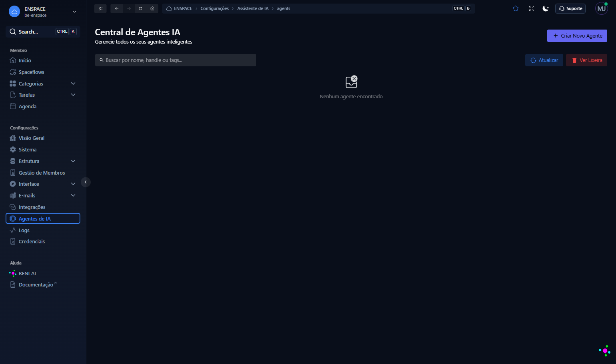Open Integrações page

tap(43, 207)
